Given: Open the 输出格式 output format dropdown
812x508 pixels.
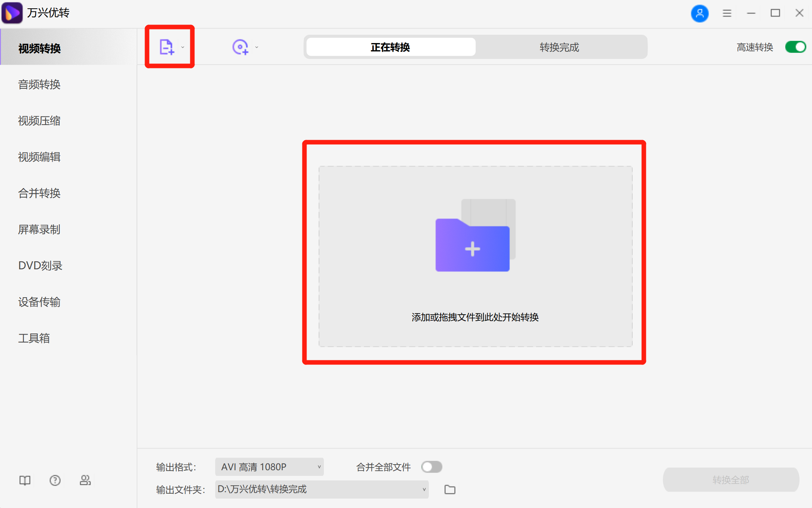Looking at the screenshot, I should coord(269,467).
